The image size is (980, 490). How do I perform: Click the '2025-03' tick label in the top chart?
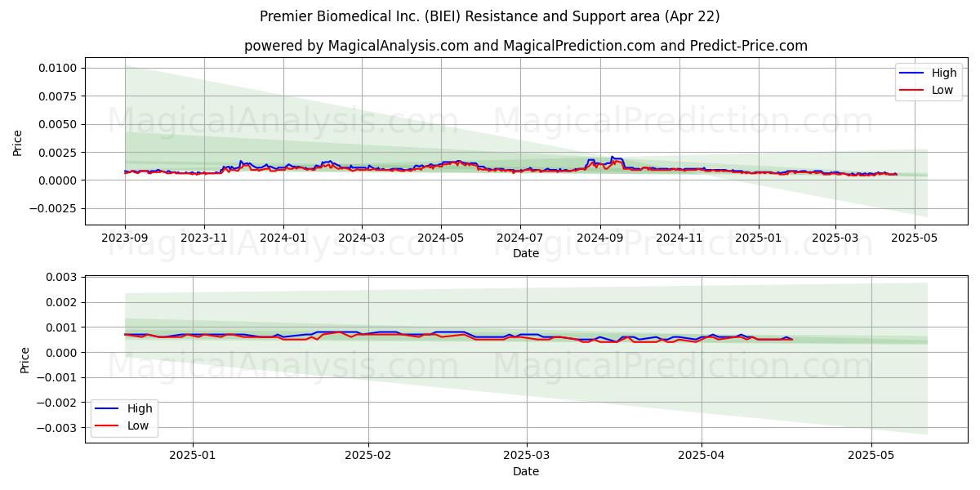click(835, 237)
